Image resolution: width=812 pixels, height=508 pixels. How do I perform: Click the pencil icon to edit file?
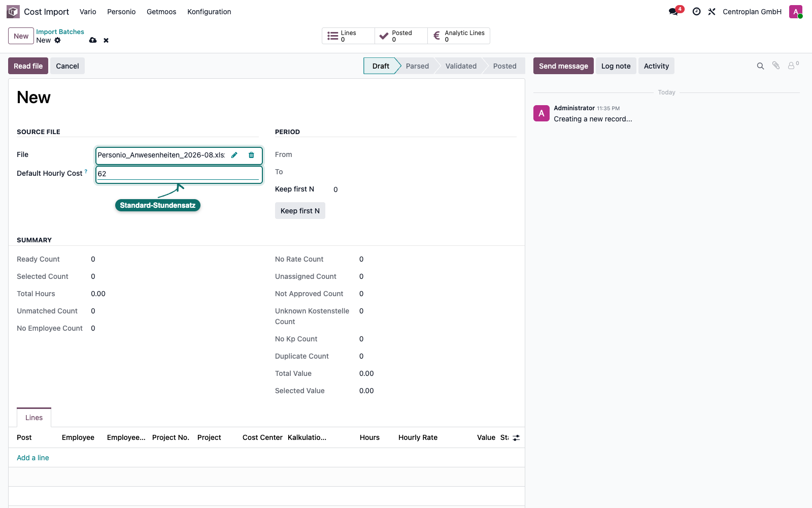(x=234, y=155)
